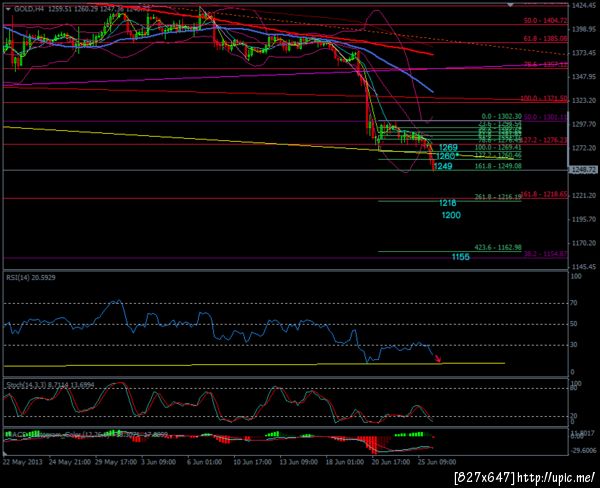This screenshot has width=600, height=488.
Task: Click the 22 May 2013 date label
Action: 23,462
